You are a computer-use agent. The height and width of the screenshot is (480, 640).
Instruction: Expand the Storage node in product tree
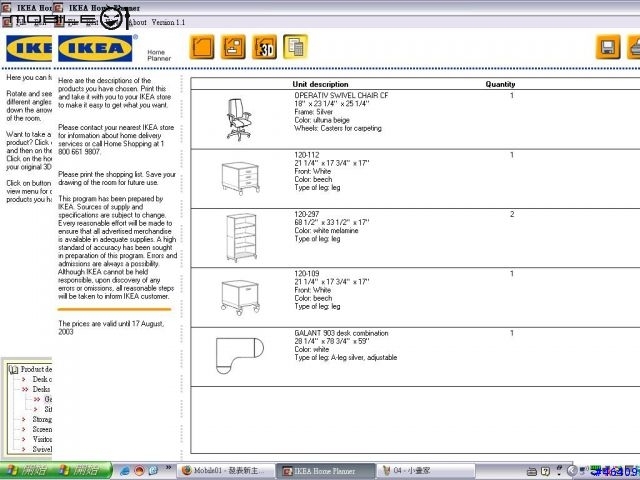point(24,419)
